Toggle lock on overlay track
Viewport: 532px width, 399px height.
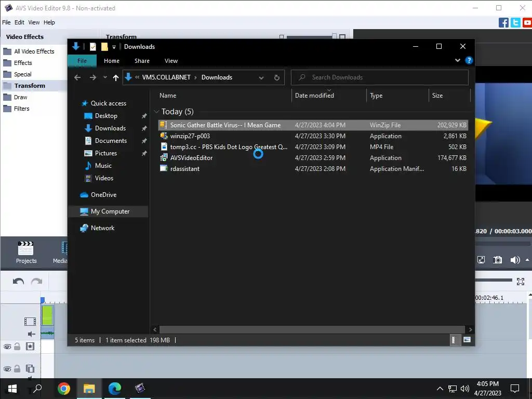17,368
